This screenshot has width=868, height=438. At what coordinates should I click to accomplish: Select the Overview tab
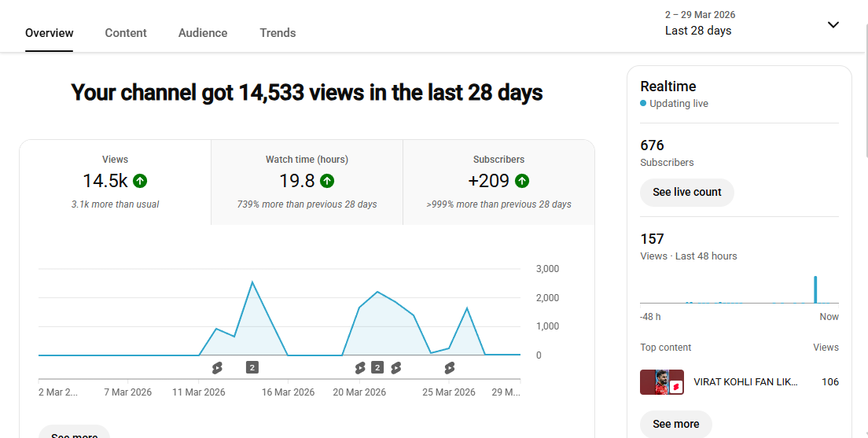pos(50,33)
